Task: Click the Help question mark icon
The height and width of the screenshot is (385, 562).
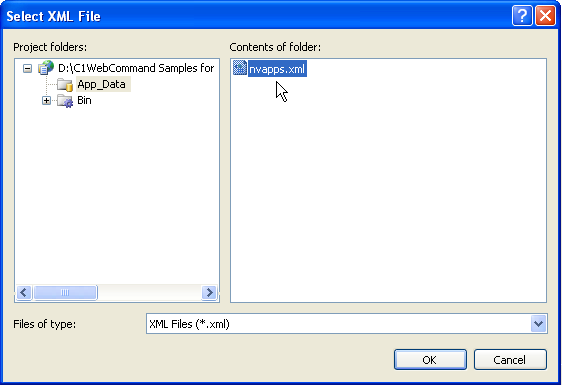Action: coord(522,16)
